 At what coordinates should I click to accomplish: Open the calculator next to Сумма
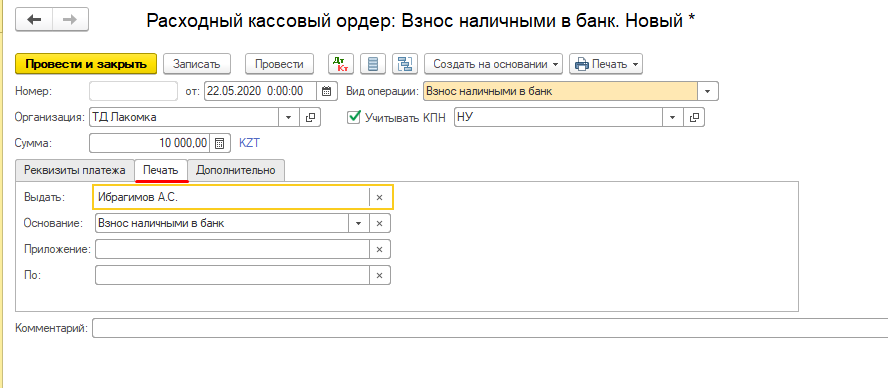(x=220, y=143)
